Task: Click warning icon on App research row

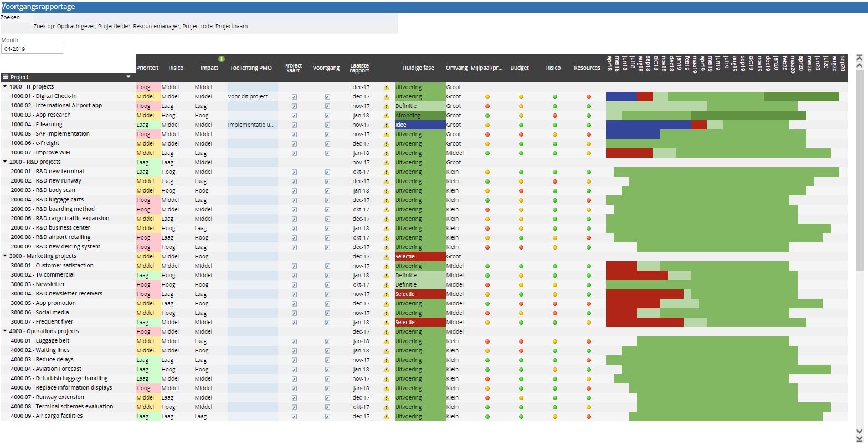Action: [386, 116]
